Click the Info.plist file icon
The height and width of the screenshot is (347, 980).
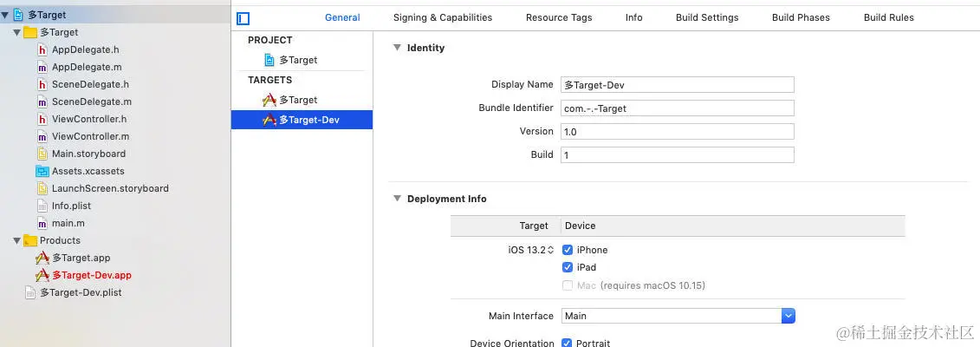tap(42, 206)
